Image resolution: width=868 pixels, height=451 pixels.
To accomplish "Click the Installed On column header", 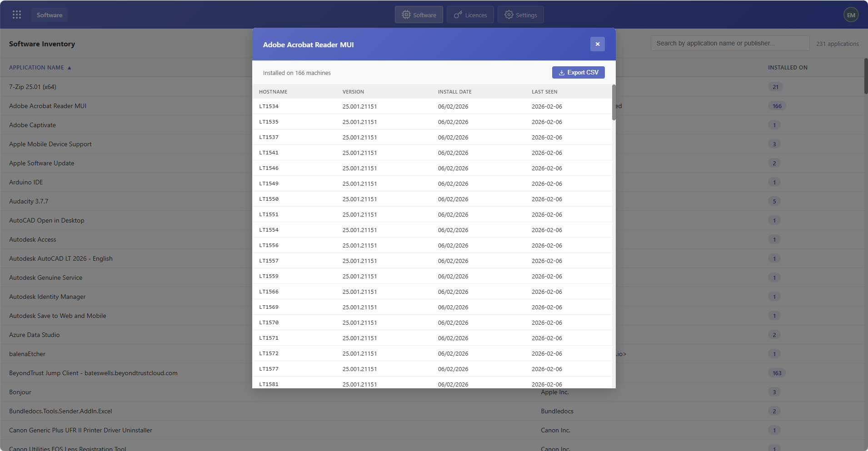I will coord(788,68).
